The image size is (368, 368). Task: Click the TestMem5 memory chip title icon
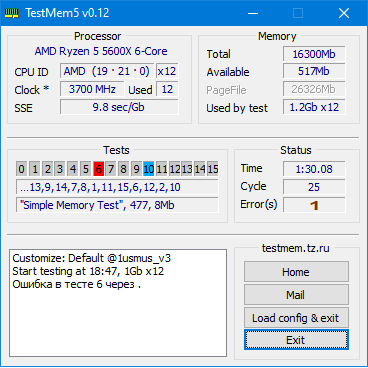12,13
